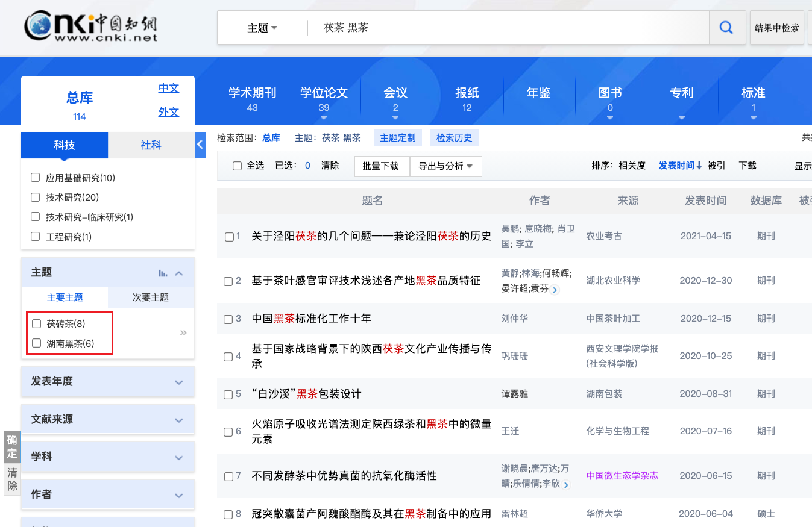Click the 清除 side button
The height and width of the screenshot is (527, 812).
(x=12, y=479)
